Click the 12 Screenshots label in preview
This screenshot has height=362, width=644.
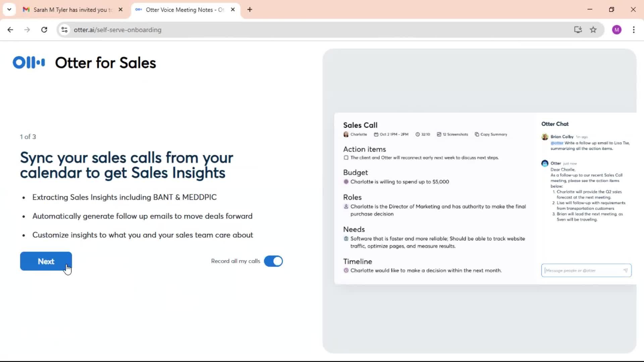(452, 134)
